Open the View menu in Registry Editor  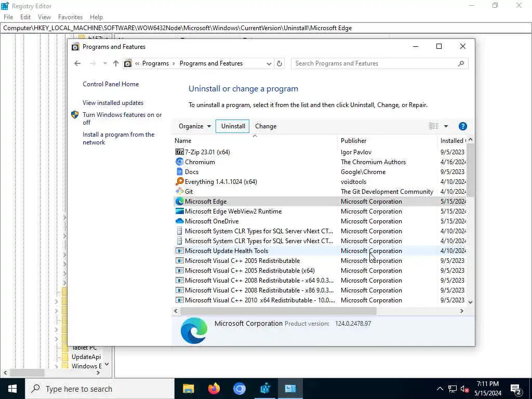point(44,17)
